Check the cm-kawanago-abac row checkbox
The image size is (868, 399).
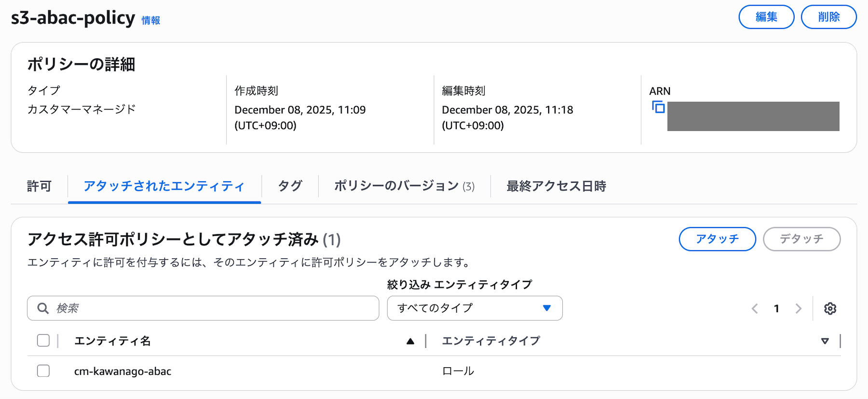point(43,371)
